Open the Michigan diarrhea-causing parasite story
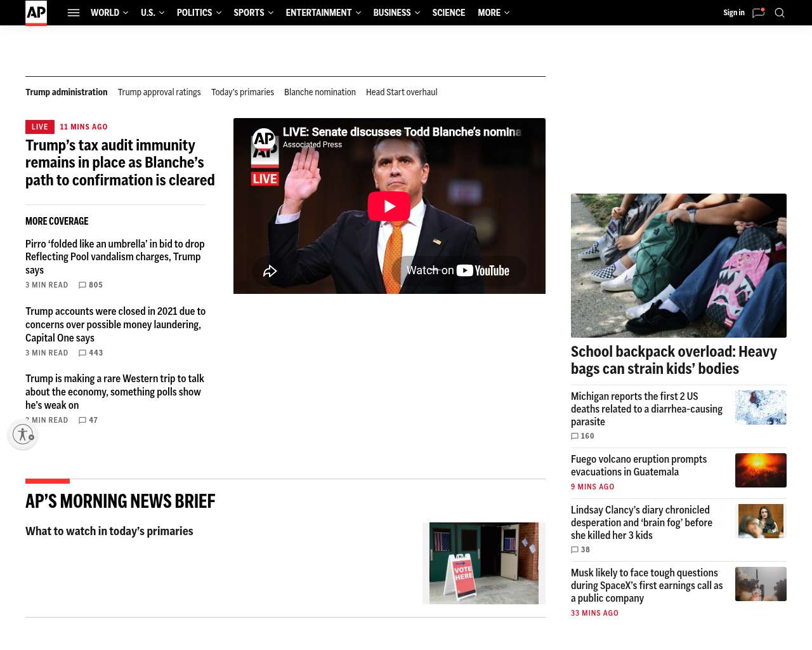Image resolution: width=812 pixels, height=650 pixels. [x=646, y=409]
